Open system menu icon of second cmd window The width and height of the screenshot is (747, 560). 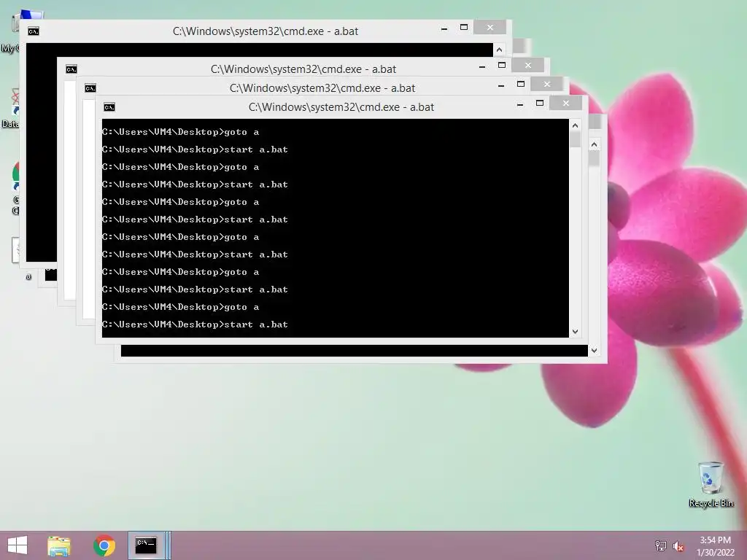[x=90, y=88]
